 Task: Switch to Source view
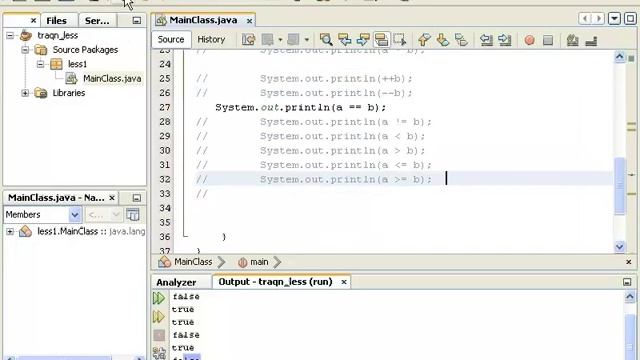(x=171, y=40)
